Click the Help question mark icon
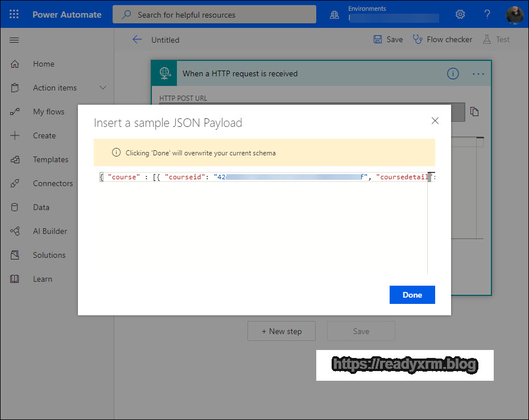 pos(487,14)
